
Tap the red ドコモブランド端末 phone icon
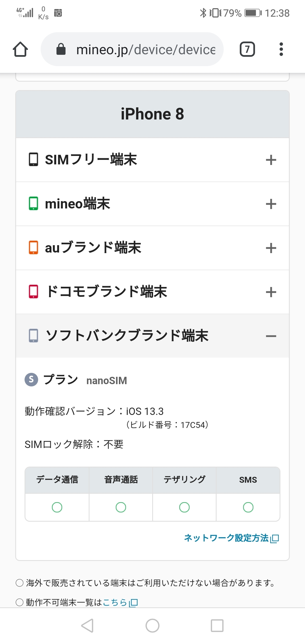coord(33,291)
